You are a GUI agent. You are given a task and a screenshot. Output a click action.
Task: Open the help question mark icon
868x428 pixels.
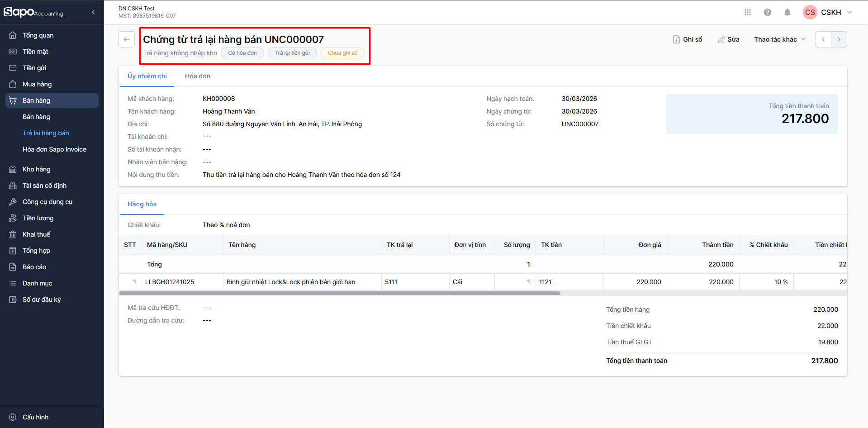[x=768, y=12]
